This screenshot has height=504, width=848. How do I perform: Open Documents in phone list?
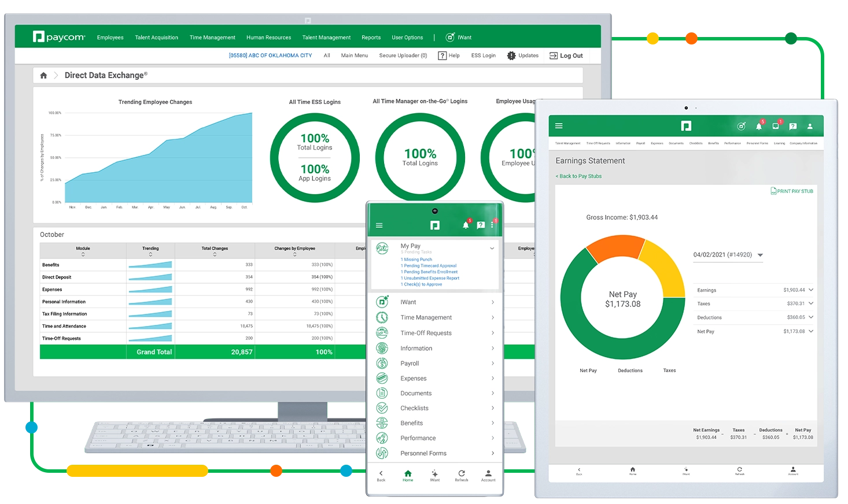[x=435, y=393]
